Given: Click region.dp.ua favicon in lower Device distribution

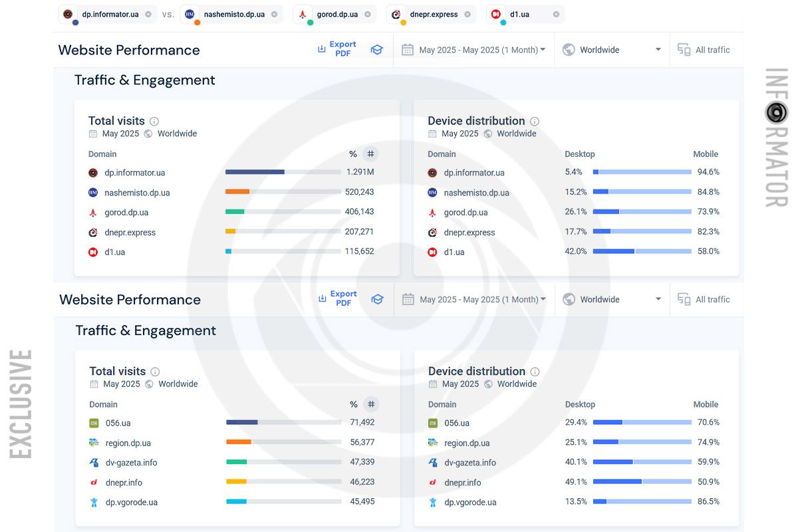Looking at the screenshot, I should (x=433, y=443).
